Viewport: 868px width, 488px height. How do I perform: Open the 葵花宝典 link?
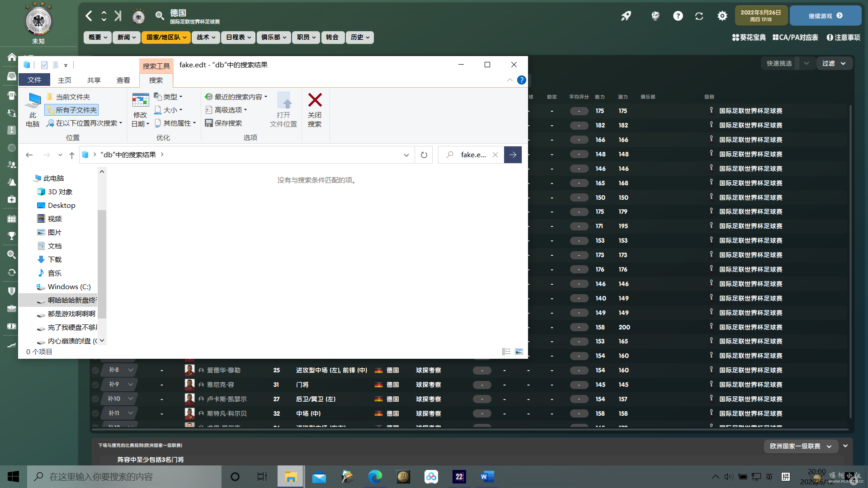(749, 38)
